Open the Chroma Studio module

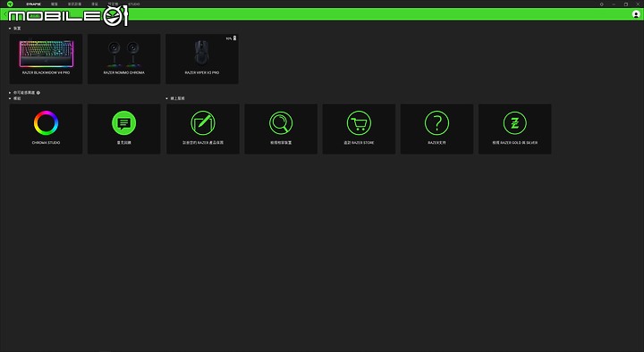pyautogui.click(x=46, y=129)
